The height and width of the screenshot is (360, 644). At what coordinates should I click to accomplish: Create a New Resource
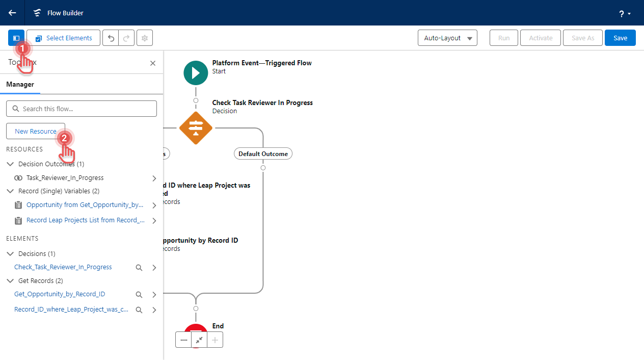(36, 131)
